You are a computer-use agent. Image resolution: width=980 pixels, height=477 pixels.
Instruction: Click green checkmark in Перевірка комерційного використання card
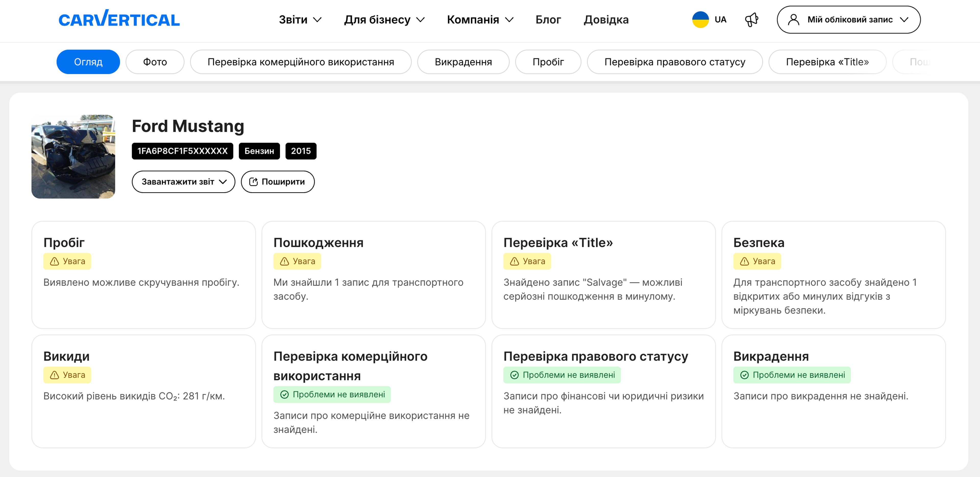[x=285, y=395]
